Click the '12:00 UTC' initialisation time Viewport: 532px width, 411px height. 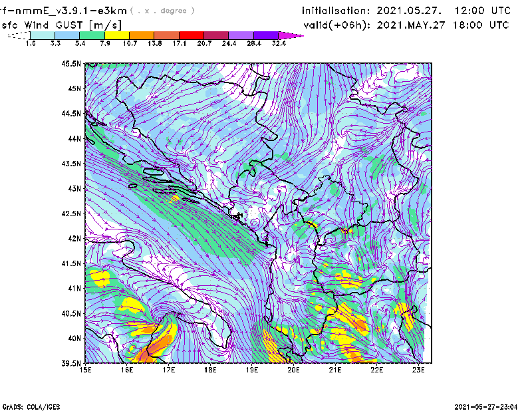tap(482, 11)
